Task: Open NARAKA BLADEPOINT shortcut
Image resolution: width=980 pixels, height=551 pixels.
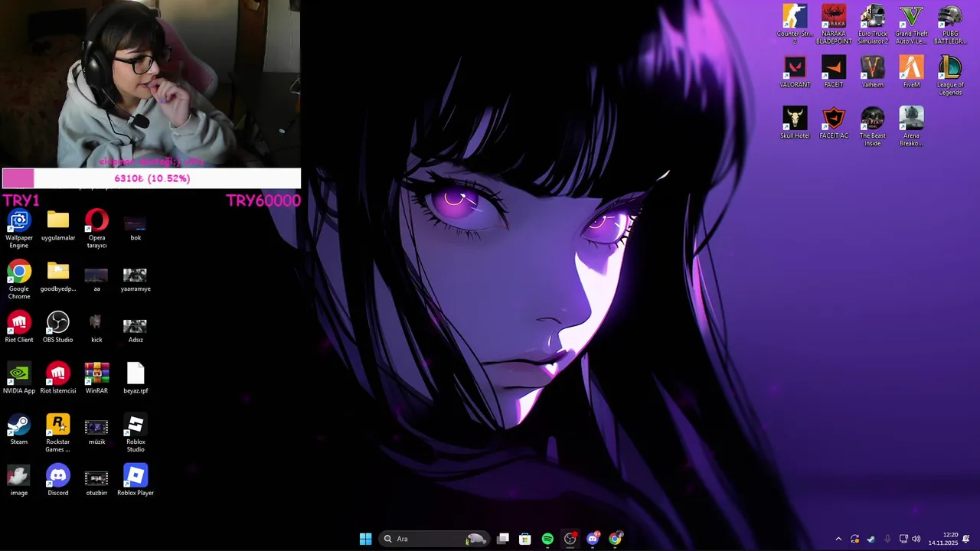Action: 834,24
